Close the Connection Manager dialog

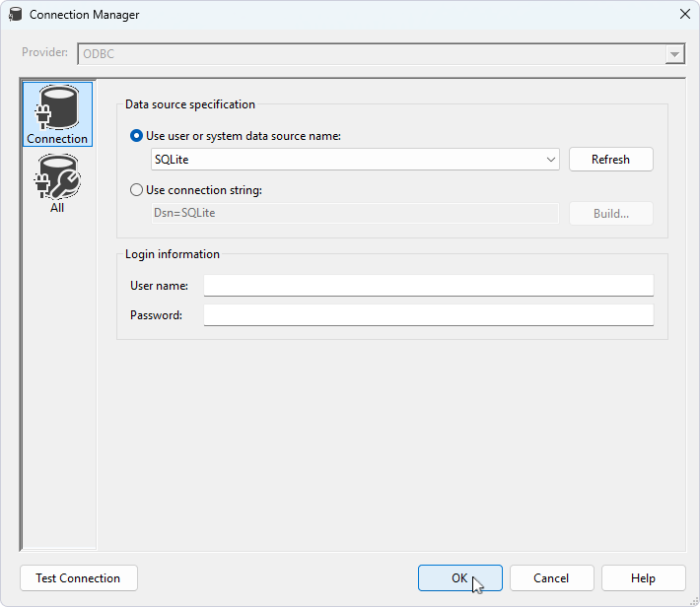(x=684, y=15)
